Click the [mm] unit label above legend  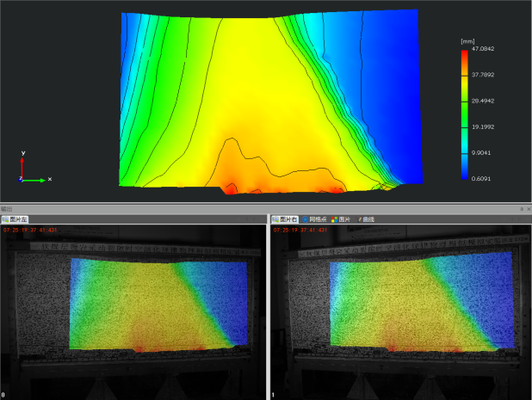click(x=468, y=40)
